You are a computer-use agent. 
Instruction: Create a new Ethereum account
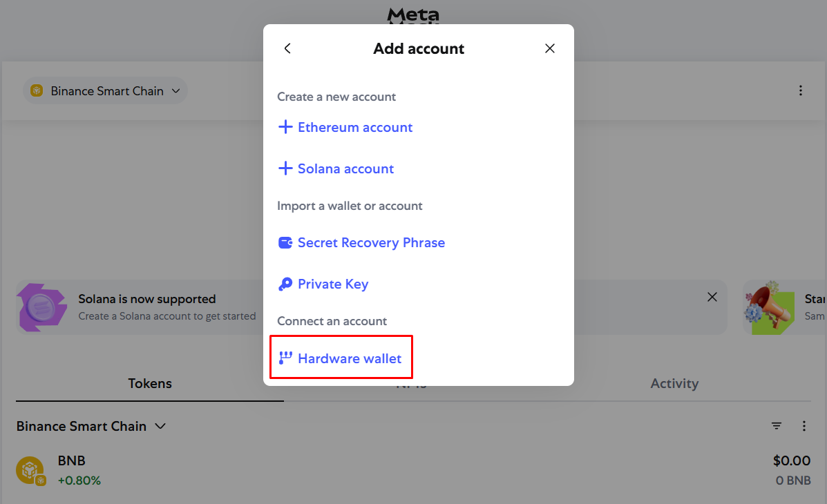point(345,127)
